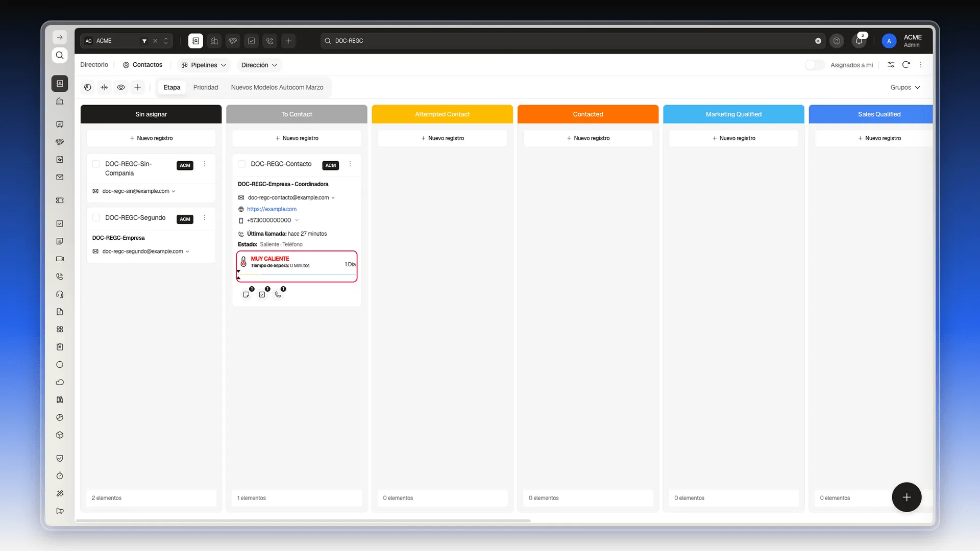Open the Grupos dropdown
This screenshot has width=980, height=551.
tap(905, 87)
